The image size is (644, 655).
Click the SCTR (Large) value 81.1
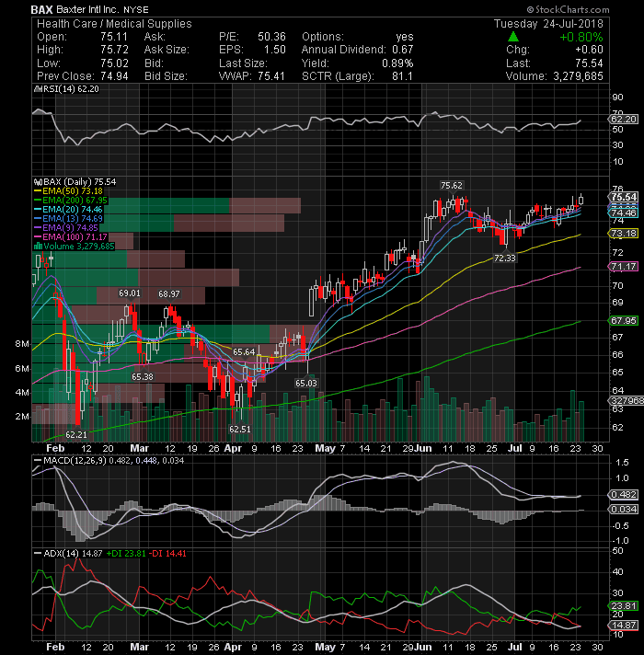(402, 76)
